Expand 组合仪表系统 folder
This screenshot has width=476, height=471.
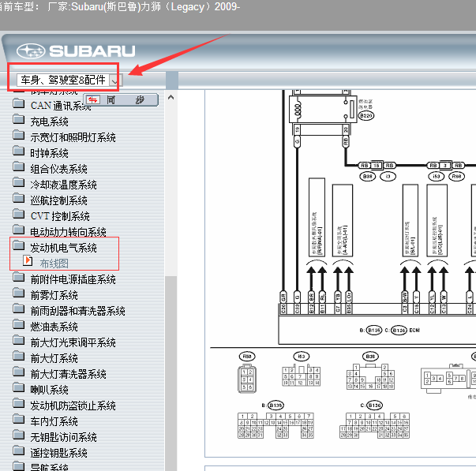[58, 169]
